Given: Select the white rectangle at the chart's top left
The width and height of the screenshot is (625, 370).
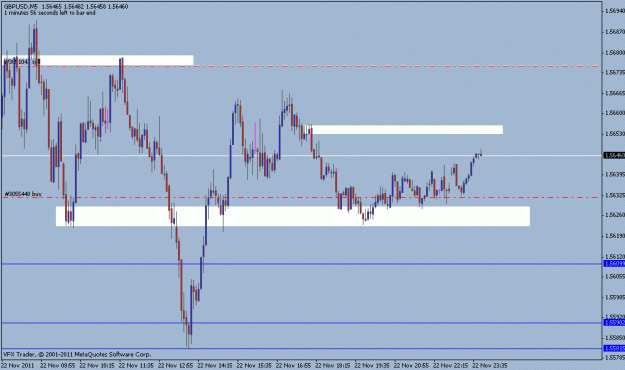Looking at the screenshot, I should pos(98,60).
